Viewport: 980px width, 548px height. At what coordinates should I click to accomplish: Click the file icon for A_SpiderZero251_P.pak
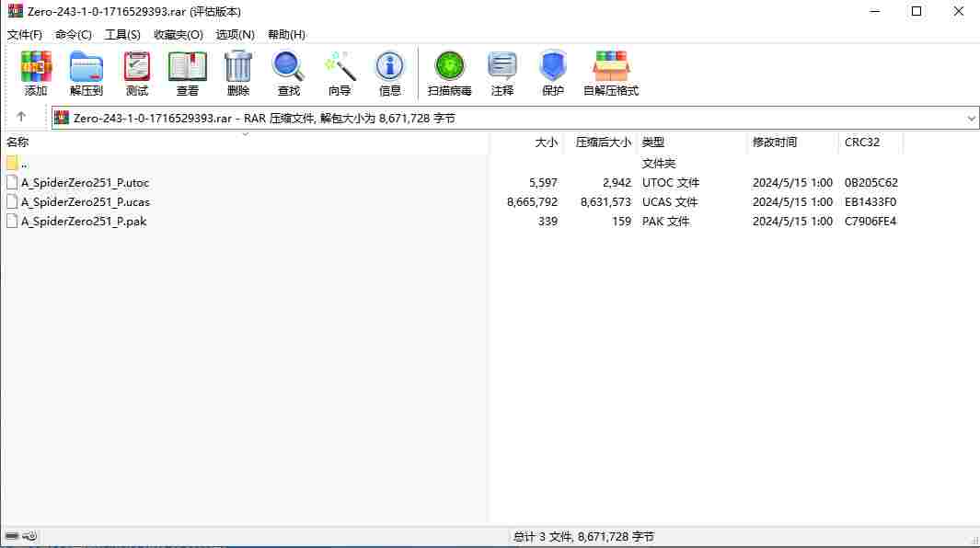12,222
